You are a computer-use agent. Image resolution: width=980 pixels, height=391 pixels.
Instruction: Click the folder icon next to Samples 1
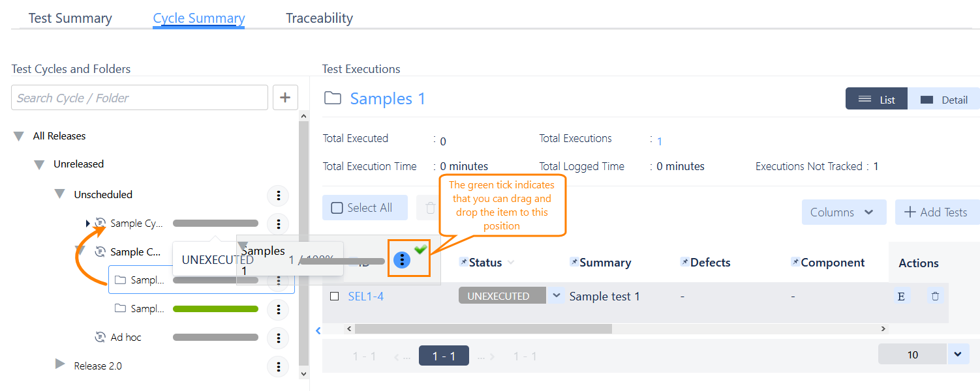pyautogui.click(x=333, y=98)
